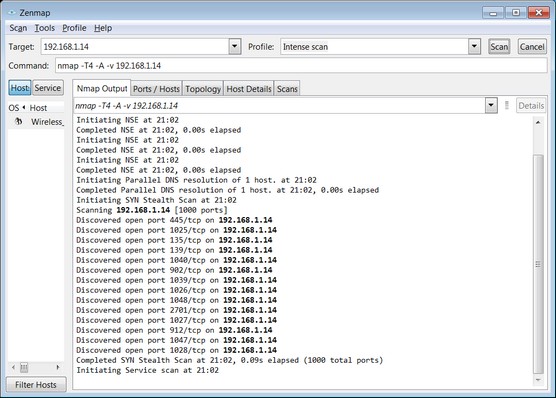
Task: Click 'Initiating Service scan at 21:02' line
Action: [148, 370]
